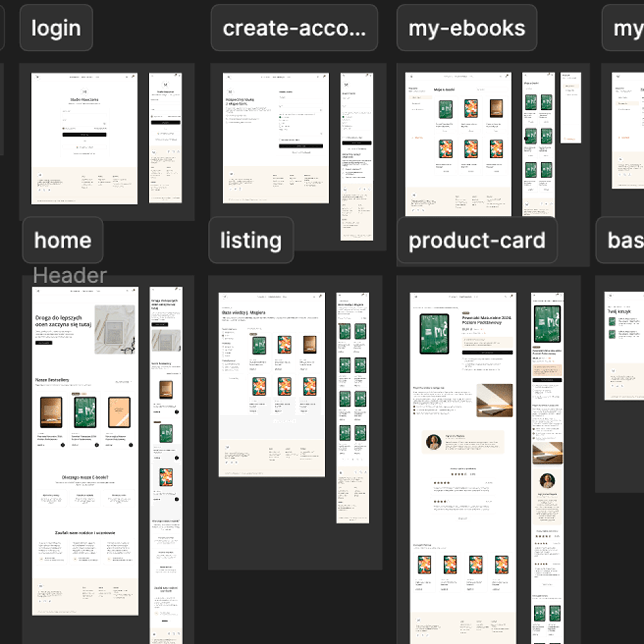Select the create-account desktop frame

(x=276, y=138)
